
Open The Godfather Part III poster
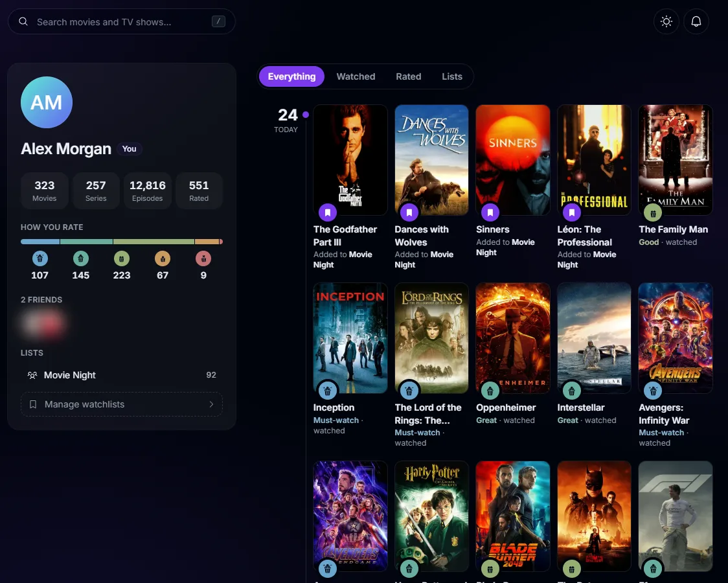click(350, 159)
